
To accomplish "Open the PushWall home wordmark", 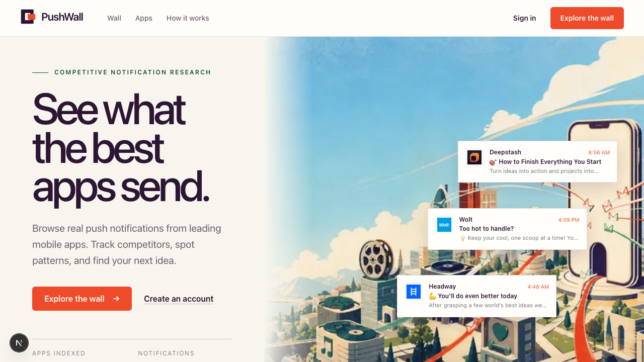I will pyautogui.click(x=62, y=17).
